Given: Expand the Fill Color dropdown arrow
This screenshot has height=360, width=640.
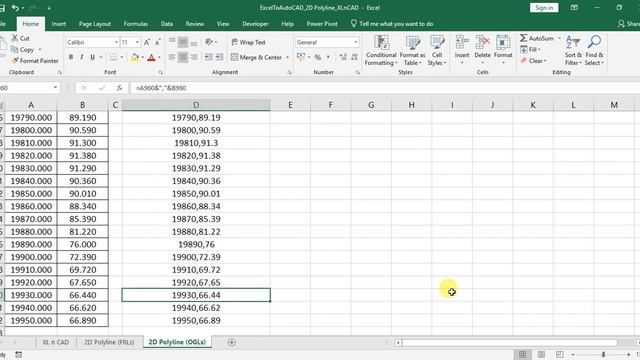Looking at the screenshot, I should [x=142, y=57].
